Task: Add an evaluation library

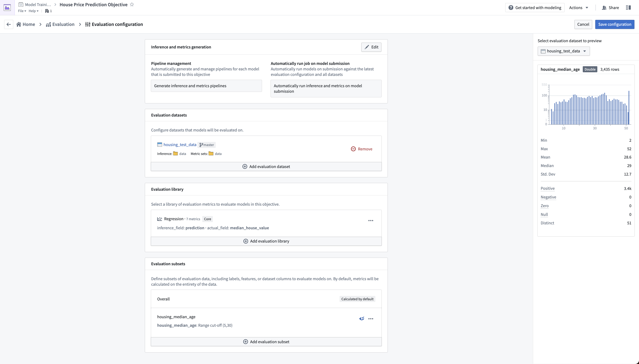Action: coord(266,241)
